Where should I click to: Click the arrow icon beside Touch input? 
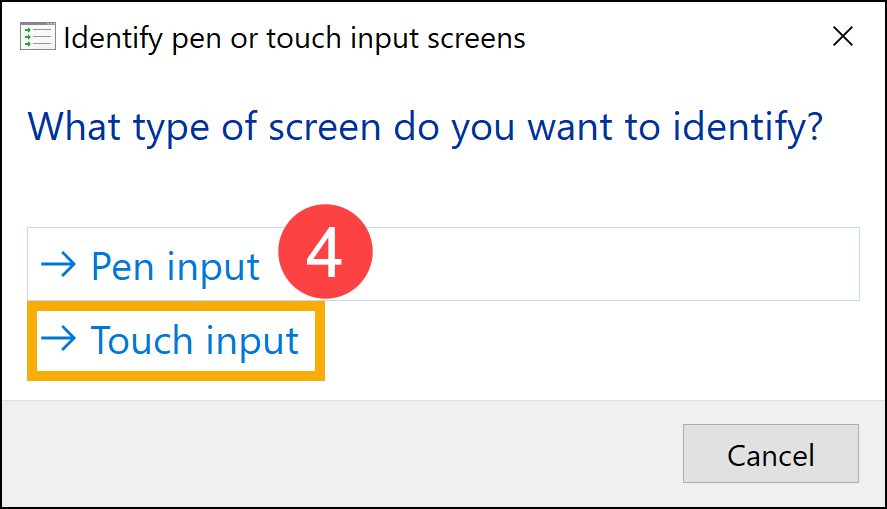(58, 339)
